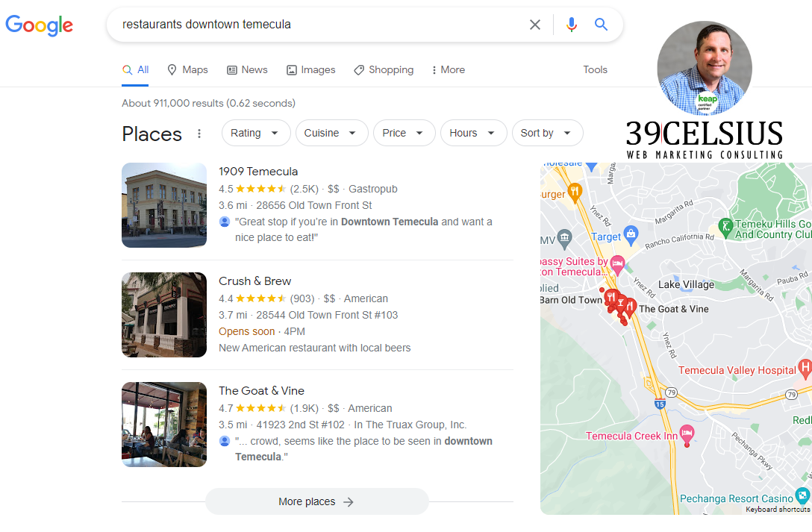812x532 pixels.
Task: Open the search Tools option
Action: tap(595, 70)
